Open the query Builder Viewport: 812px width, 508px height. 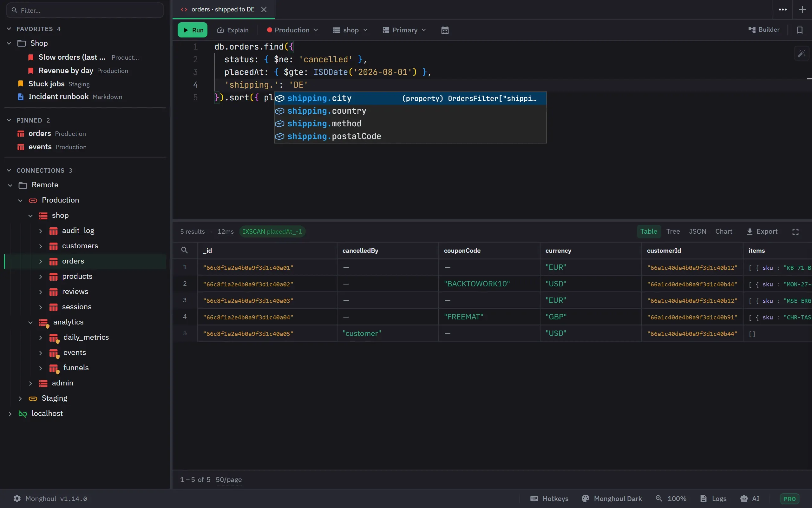(764, 30)
